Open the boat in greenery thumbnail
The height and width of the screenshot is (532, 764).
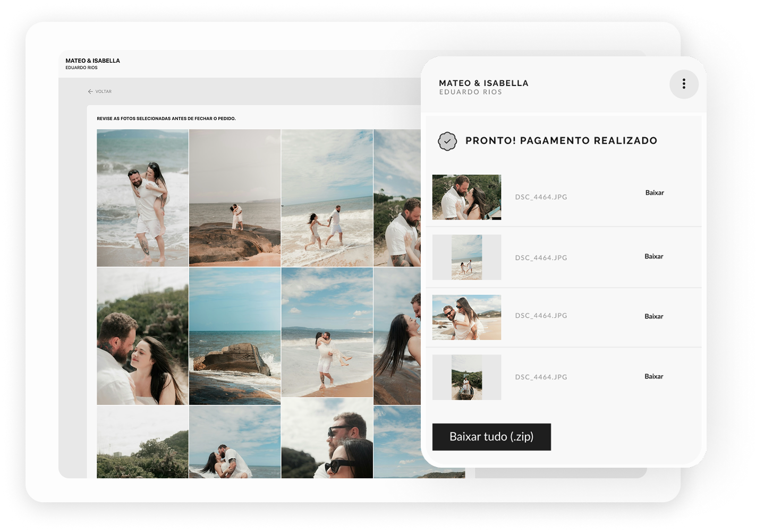pyautogui.click(x=466, y=377)
